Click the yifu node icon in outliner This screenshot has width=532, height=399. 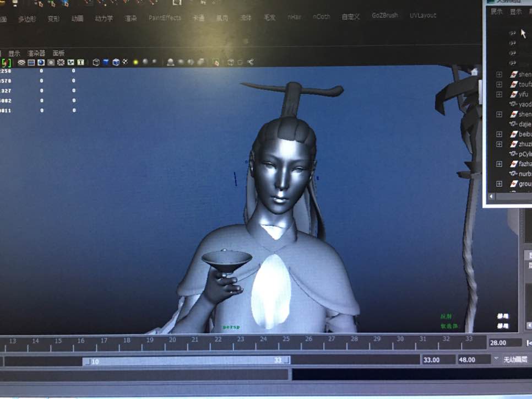pyautogui.click(x=514, y=94)
